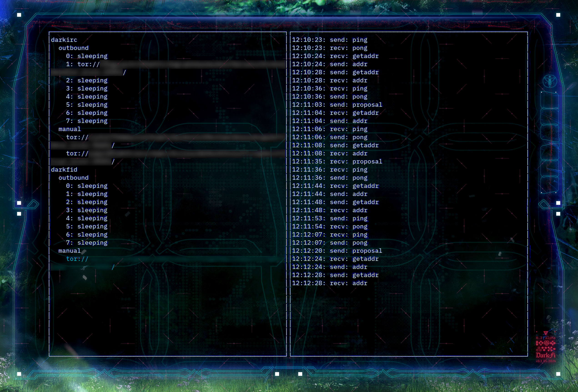
Task: Select the manual row under darkfid
Action: [70, 251]
